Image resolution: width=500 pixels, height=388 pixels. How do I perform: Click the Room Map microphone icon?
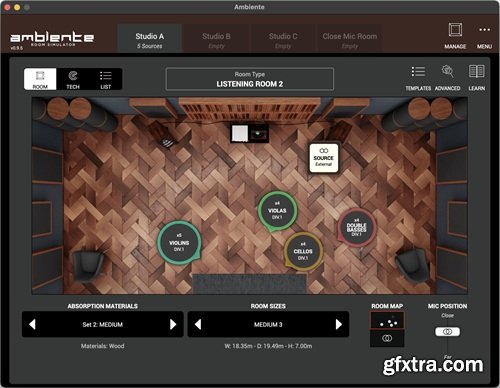pyautogui.click(x=387, y=338)
